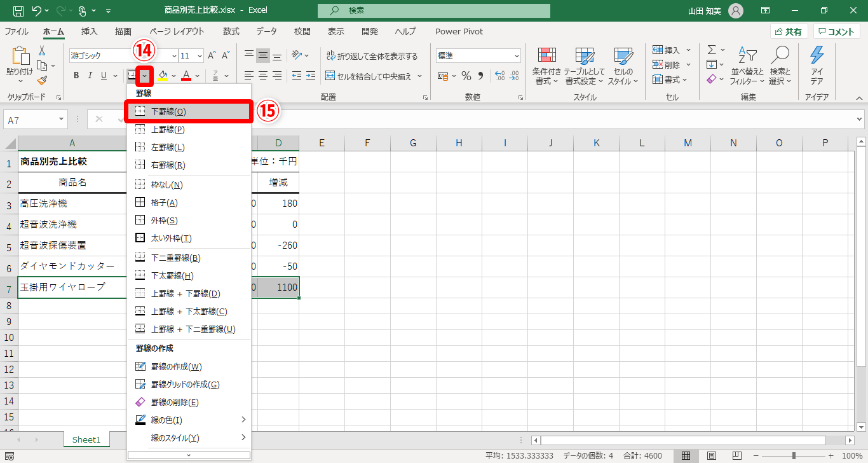This screenshot has width=868, height=463.
Task: Apply the accounting number format
Action: pyautogui.click(x=442, y=76)
